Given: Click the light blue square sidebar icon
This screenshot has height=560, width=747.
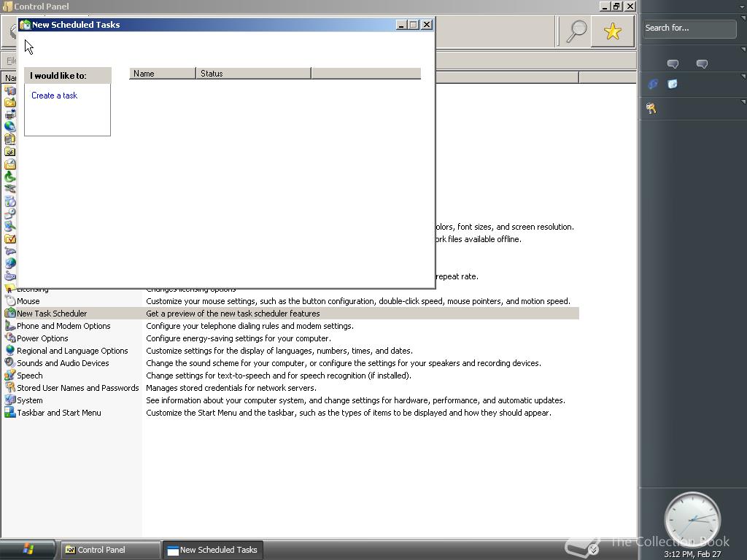Looking at the screenshot, I should pyautogui.click(x=672, y=85).
